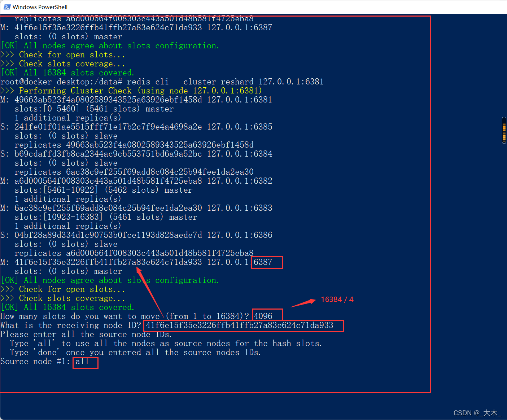Click the 'How many slots do you want to move' prompt
This screenshot has height=420, width=507.
point(125,316)
